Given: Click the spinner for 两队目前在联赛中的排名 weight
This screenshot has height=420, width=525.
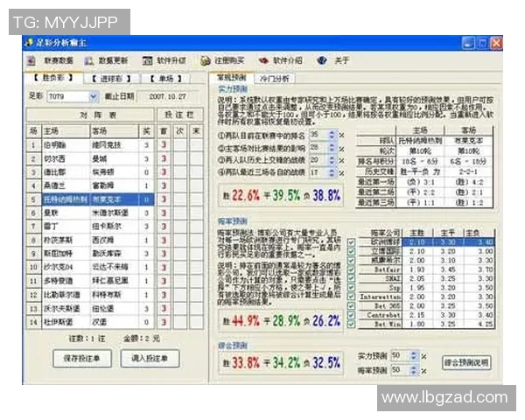Looking at the screenshot, I should (x=332, y=135).
